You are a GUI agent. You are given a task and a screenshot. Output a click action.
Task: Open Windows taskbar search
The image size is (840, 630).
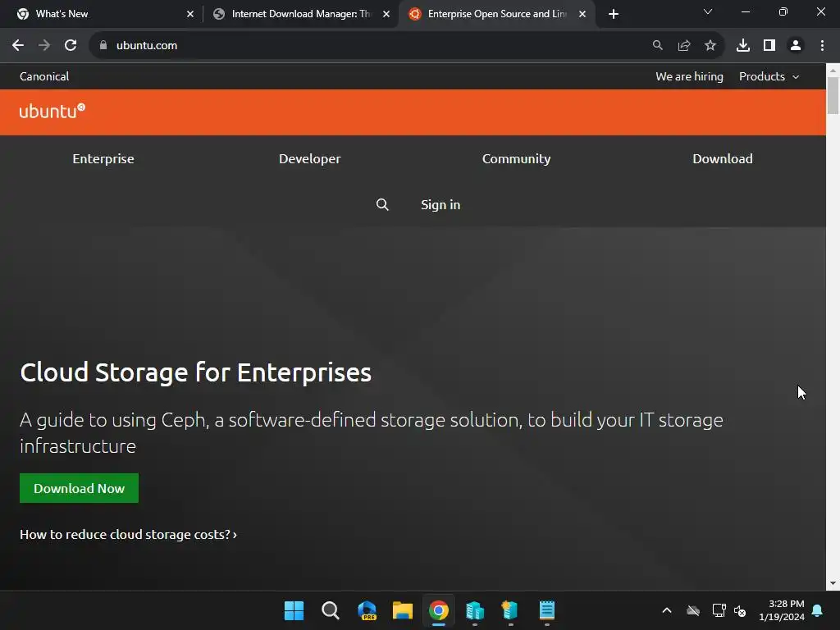coord(331,610)
